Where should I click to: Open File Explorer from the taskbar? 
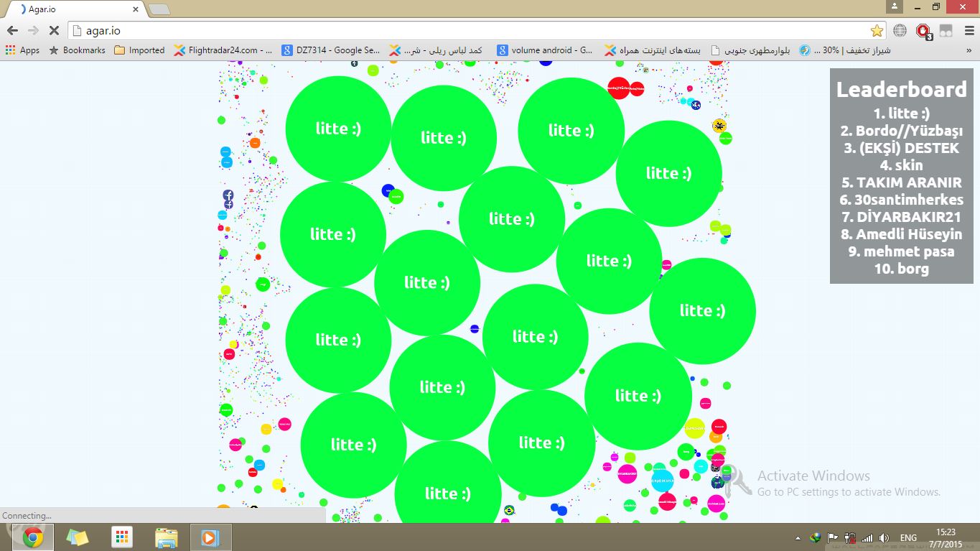pos(167,537)
